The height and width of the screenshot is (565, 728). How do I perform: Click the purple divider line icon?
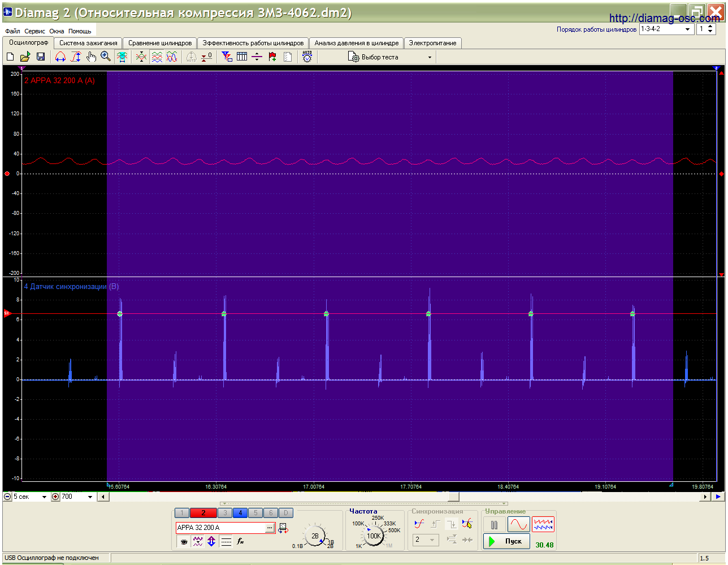[257, 57]
